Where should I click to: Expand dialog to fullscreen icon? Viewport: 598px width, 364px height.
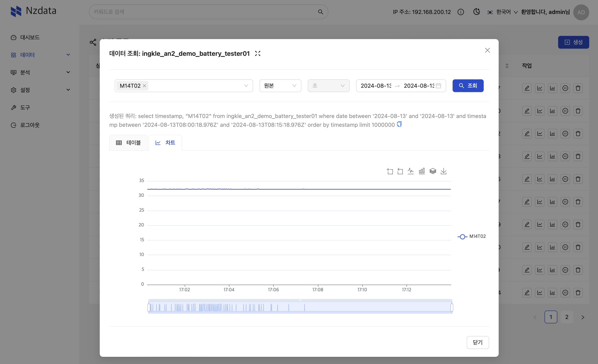tap(258, 53)
